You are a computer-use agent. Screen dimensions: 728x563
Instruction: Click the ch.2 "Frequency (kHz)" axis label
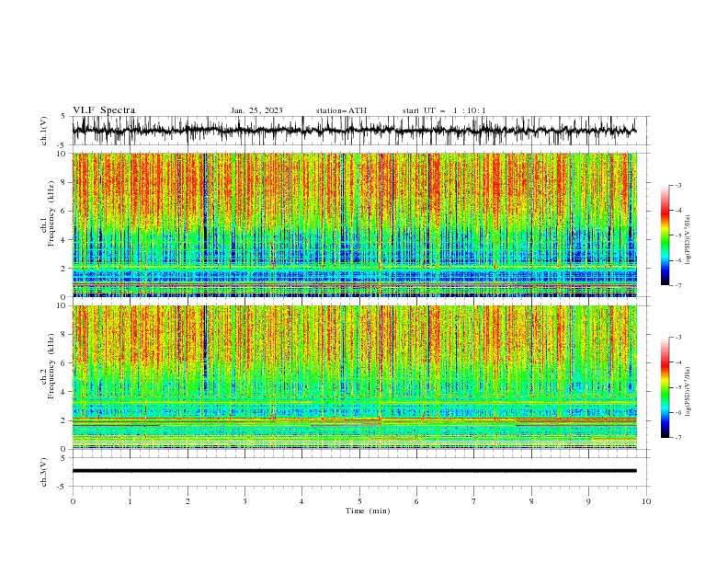coord(51,366)
